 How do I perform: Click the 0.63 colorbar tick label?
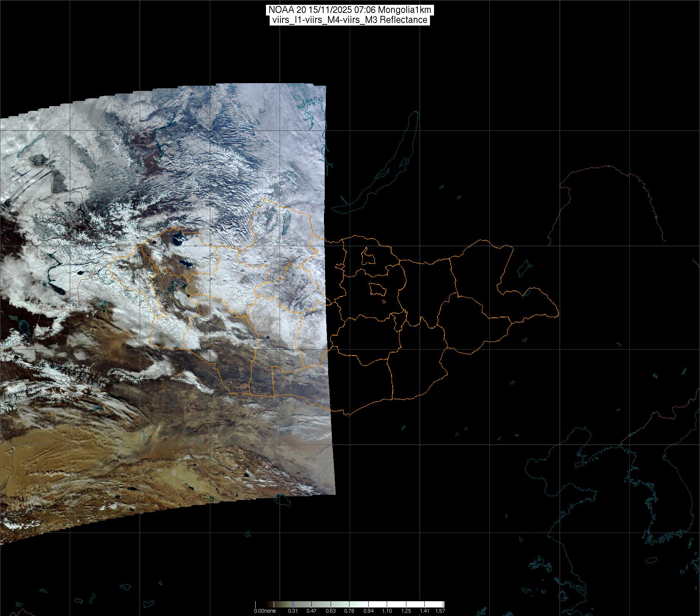(331, 611)
